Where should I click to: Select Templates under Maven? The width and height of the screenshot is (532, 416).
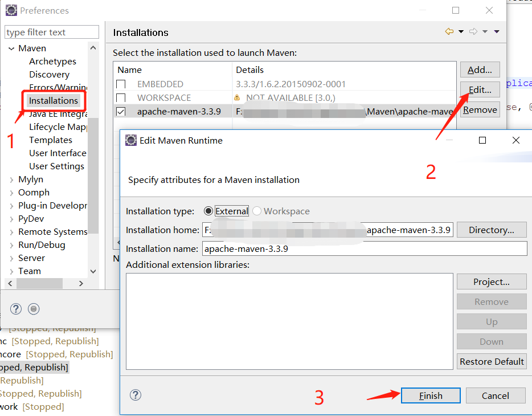[51, 140]
